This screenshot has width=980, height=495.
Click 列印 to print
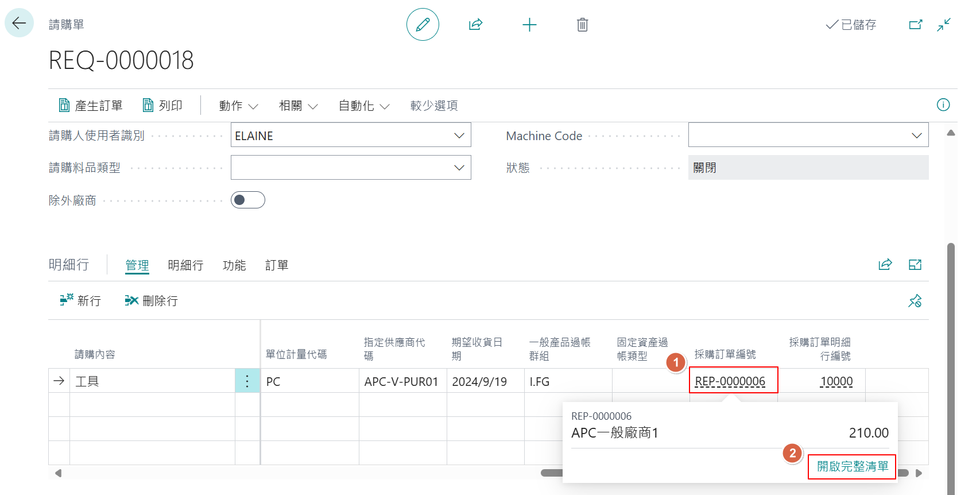[x=162, y=106]
